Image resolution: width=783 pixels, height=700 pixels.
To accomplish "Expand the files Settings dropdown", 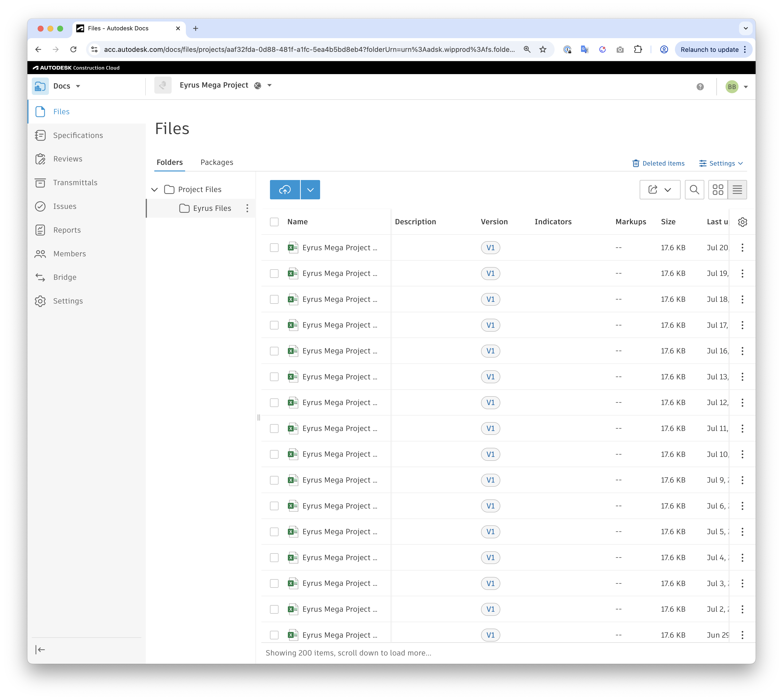I will click(721, 163).
